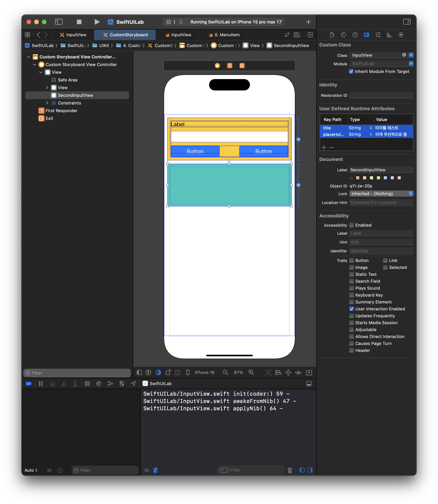Click the Run play button

(97, 22)
